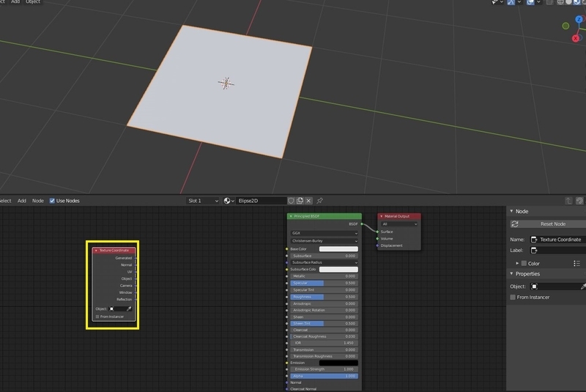The image size is (586, 392).
Task: Open the overlays options dropdown arrow
Action: [x=538, y=2]
